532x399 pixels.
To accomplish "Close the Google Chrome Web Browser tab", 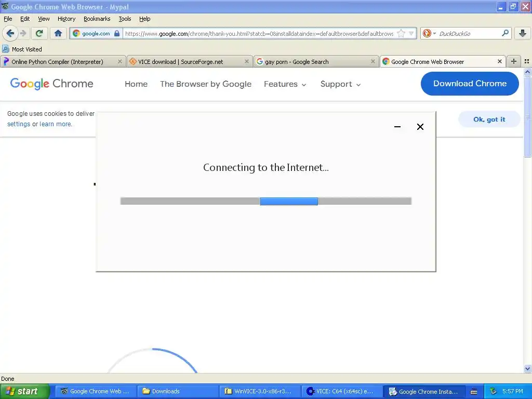I will tap(499, 61).
